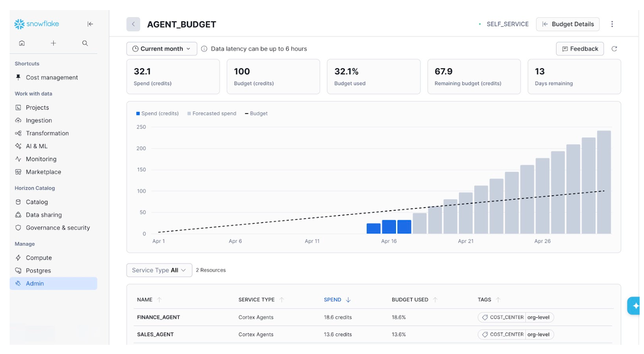Toggle Spend (credits) legend series
The image size is (644, 354).
[157, 114]
